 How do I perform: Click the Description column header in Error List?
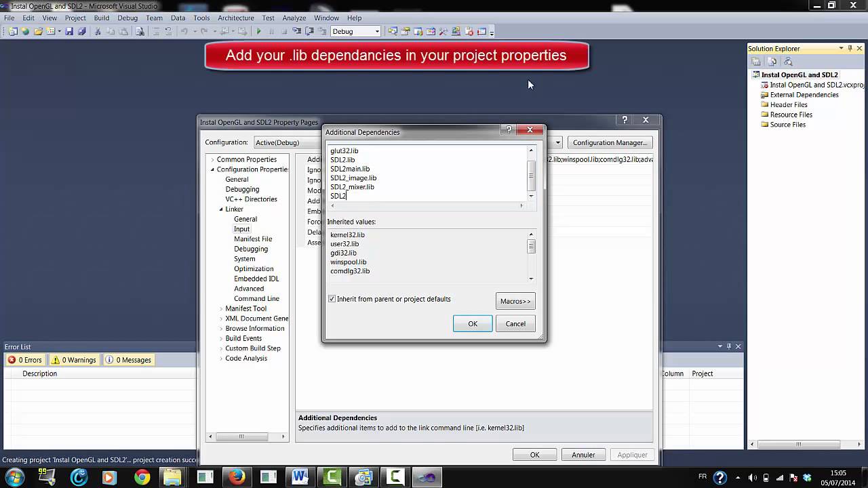pos(39,373)
